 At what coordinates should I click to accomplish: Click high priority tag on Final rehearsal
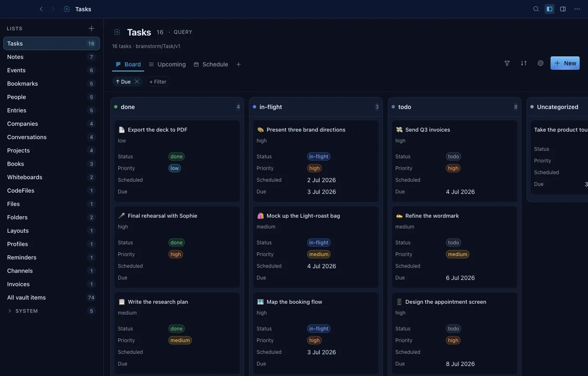point(176,254)
